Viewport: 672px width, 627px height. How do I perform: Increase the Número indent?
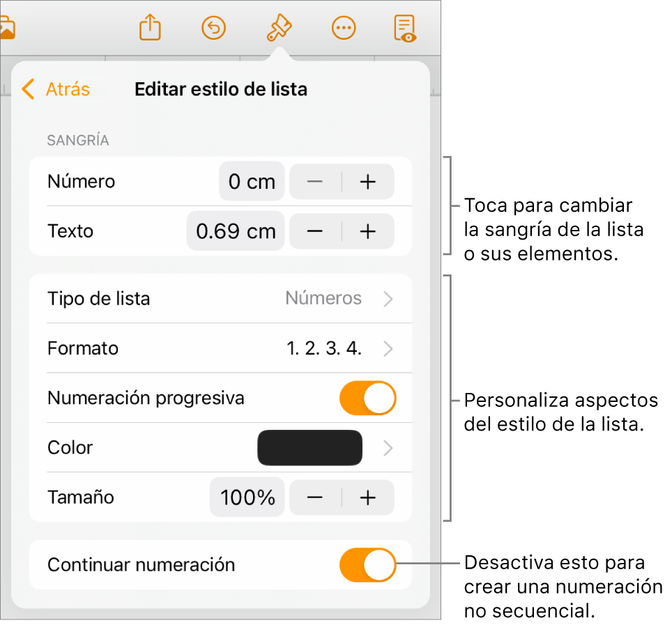point(368,182)
